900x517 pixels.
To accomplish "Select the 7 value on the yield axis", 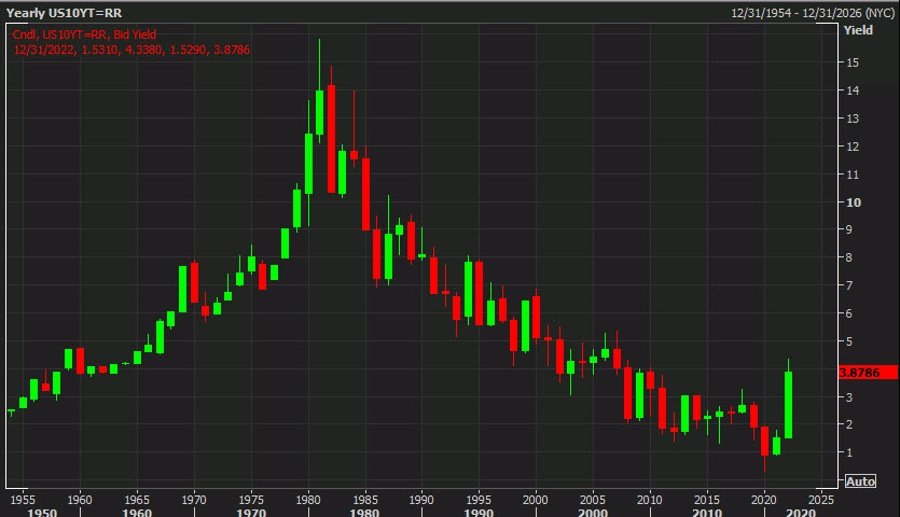I will (x=850, y=286).
